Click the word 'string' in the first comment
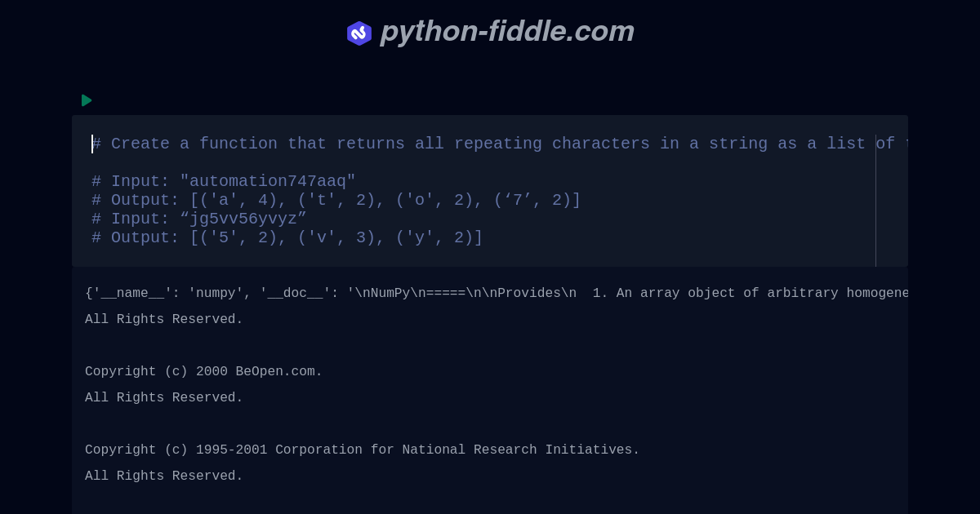The height and width of the screenshot is (514, 980). pyautogui.click(x=738, y=144)
